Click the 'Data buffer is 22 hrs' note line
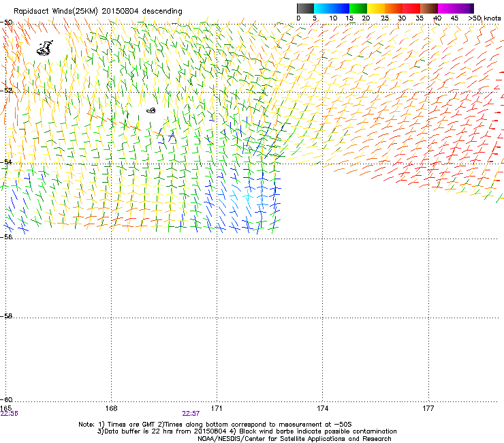This screenshot has width=504, height=443. click(x=247, y=431)
